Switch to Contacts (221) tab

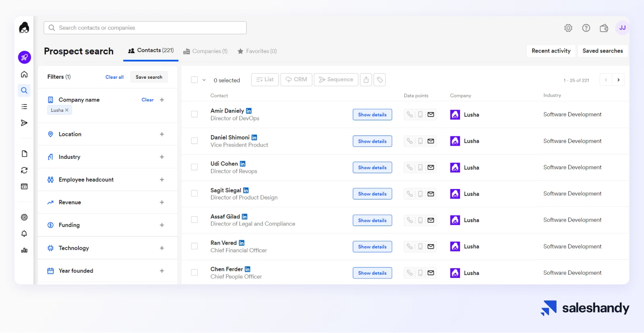151,51
